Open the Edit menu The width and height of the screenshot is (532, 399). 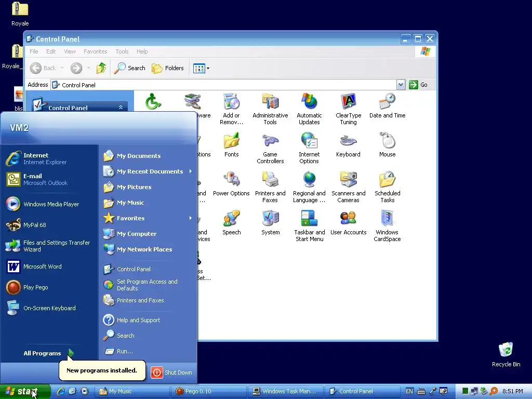coord(51,51)
